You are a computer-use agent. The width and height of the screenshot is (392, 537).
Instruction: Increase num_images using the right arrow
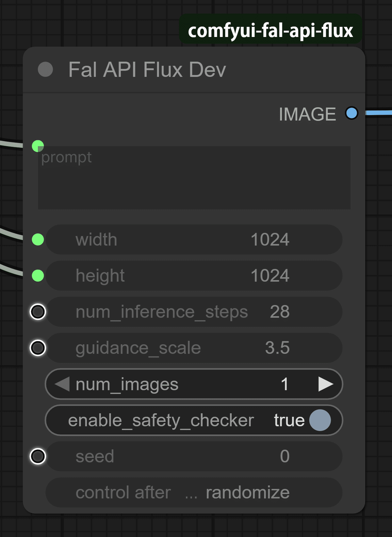(326, 385)
